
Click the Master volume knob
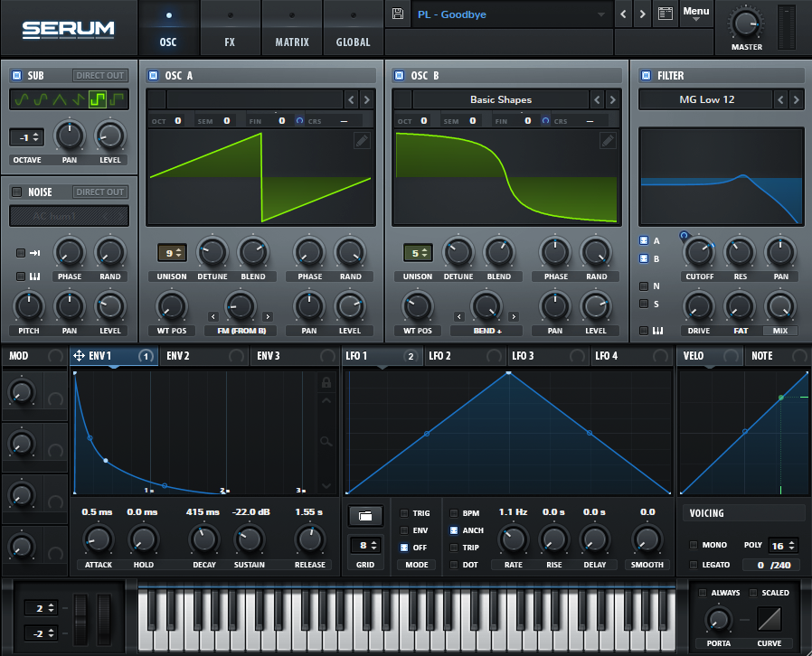(746, 24)
